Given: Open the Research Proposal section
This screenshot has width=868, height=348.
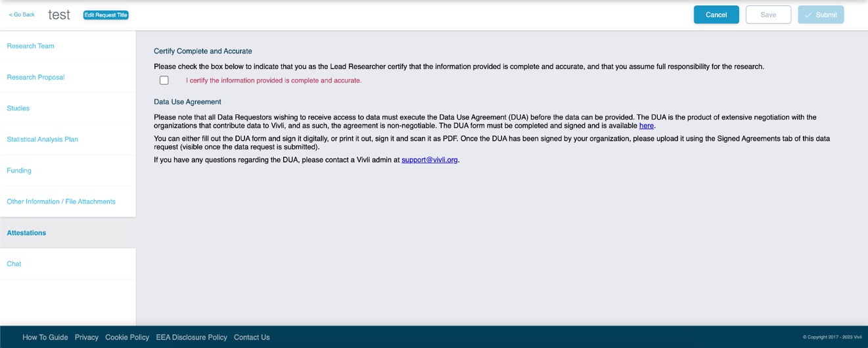Looking at the screenshot, I should pyautogui.click(x=68, y=77).
